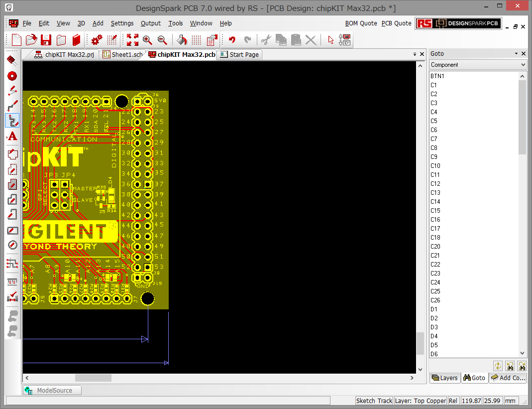
Task: Click the Undo red arrow icon
Action: point(232,40)
